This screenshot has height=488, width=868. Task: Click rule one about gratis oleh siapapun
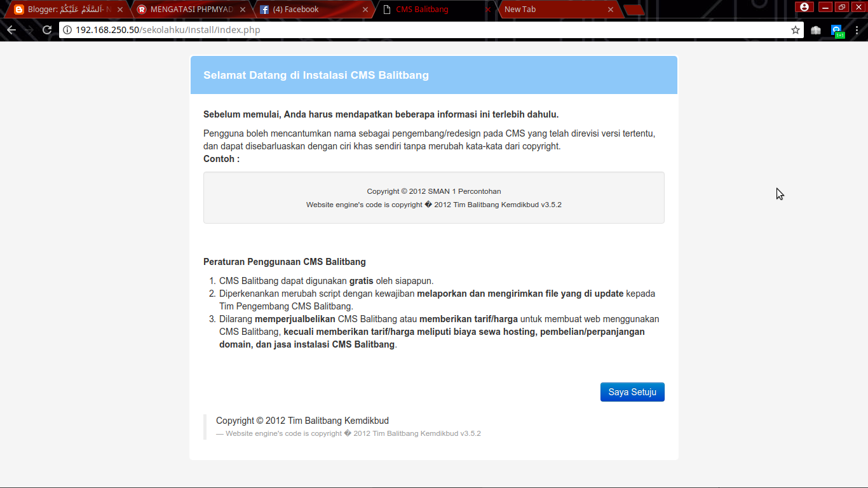pyautogui.click(x=327, y=281)
